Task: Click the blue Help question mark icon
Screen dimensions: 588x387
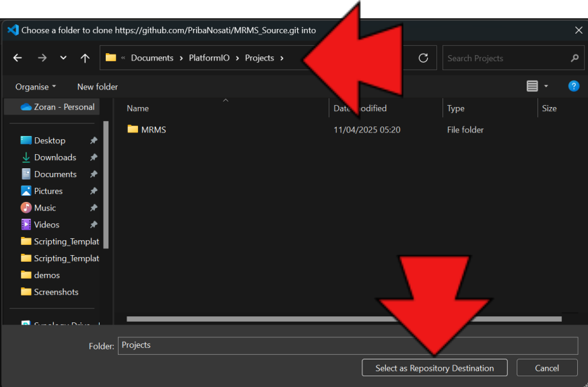Action: 573,86
